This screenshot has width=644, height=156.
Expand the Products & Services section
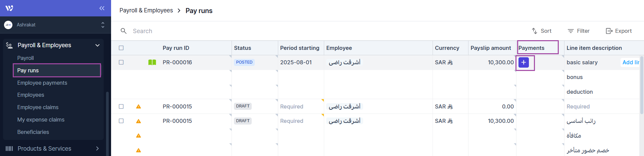click(97, 148)
